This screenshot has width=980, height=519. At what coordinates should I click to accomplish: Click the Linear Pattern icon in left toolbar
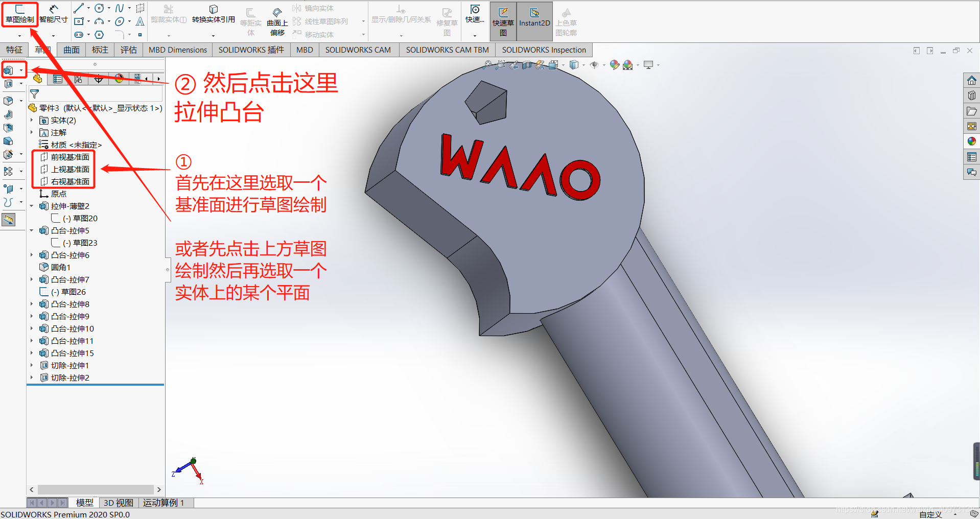[8, 171]
